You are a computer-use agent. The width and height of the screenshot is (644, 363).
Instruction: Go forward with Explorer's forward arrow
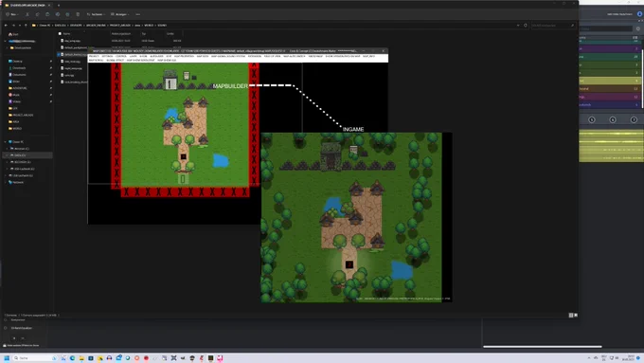point(13,26)
